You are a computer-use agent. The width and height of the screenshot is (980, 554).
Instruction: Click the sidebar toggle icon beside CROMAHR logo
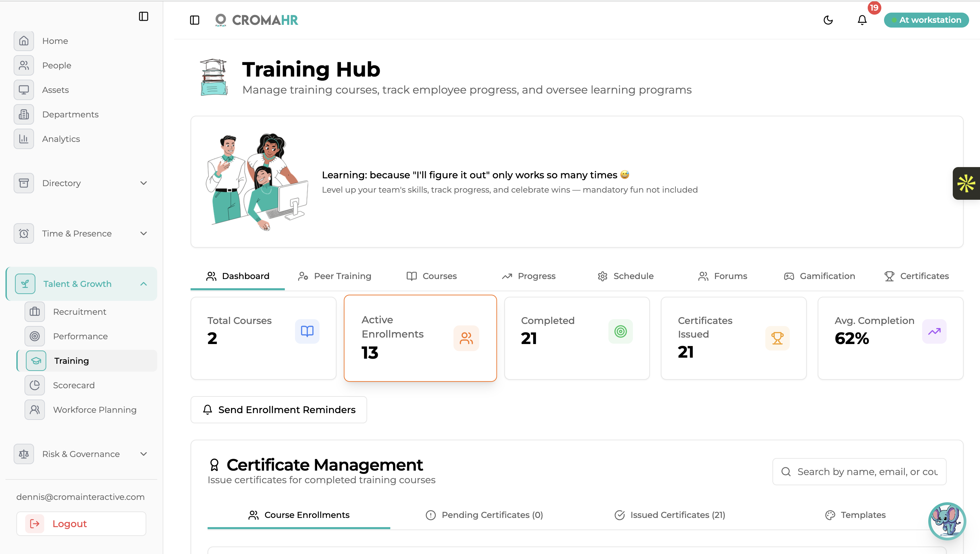tap(194, 20)
